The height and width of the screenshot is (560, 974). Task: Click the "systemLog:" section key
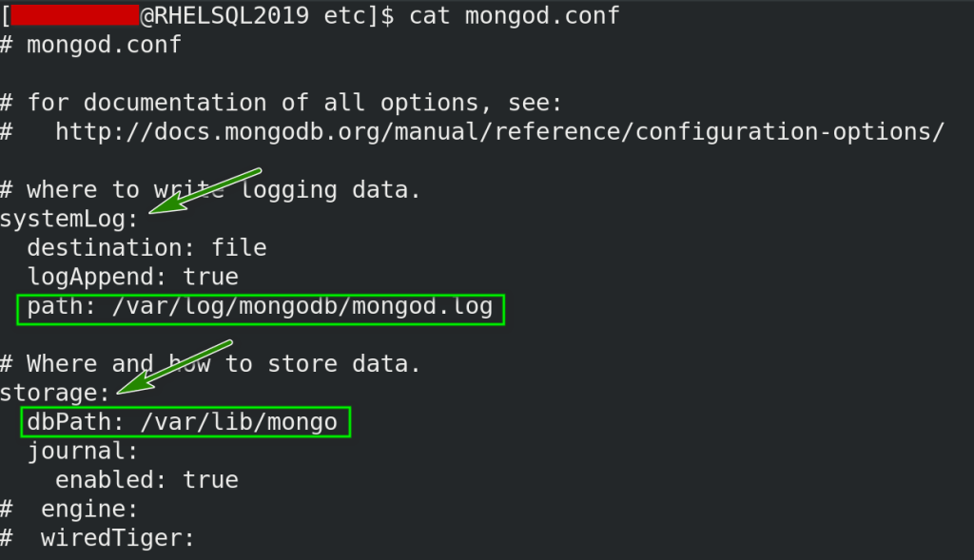pos(69,220)
